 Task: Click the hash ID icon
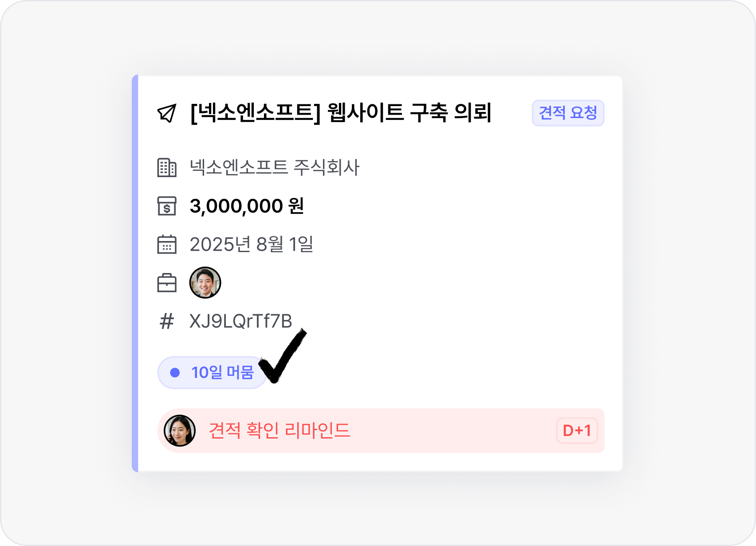[x=167, y=321]
